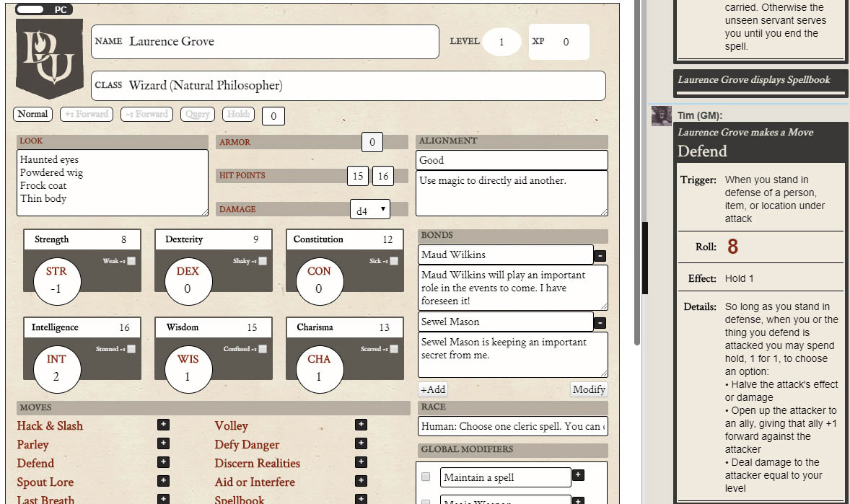850x504 pixels.
Task: Click the plus icon beside Spout Lore
Action: click(163, 481)
